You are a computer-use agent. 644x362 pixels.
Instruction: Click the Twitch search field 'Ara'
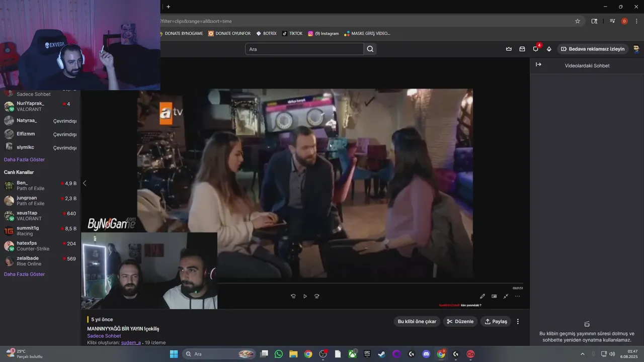[304, 49]
